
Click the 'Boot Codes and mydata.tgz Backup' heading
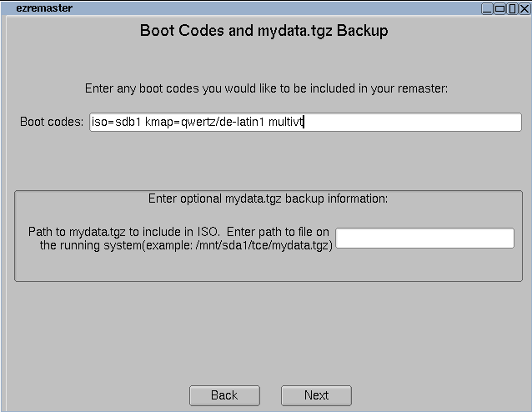coord(263,32)
